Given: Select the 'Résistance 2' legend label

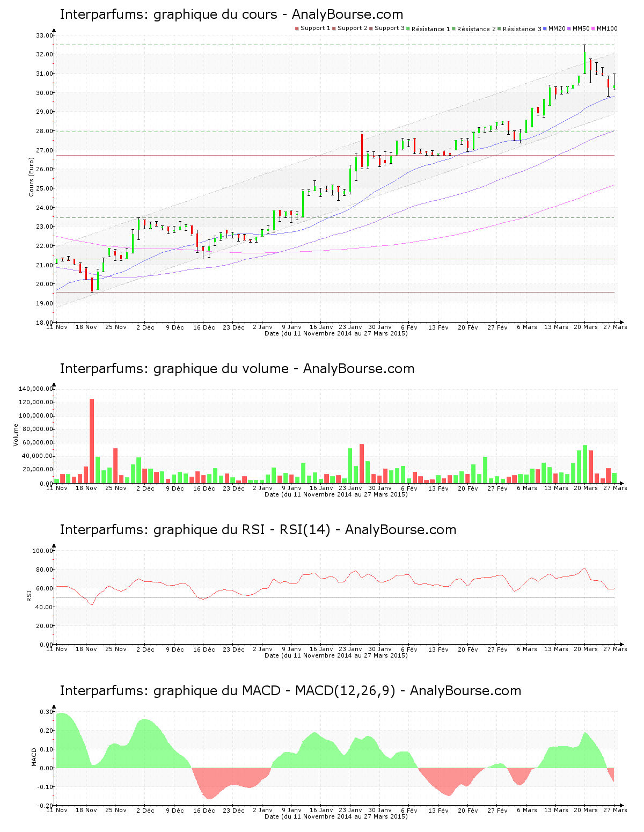Looking at the screenshot, I should click(x=477, y=29).
